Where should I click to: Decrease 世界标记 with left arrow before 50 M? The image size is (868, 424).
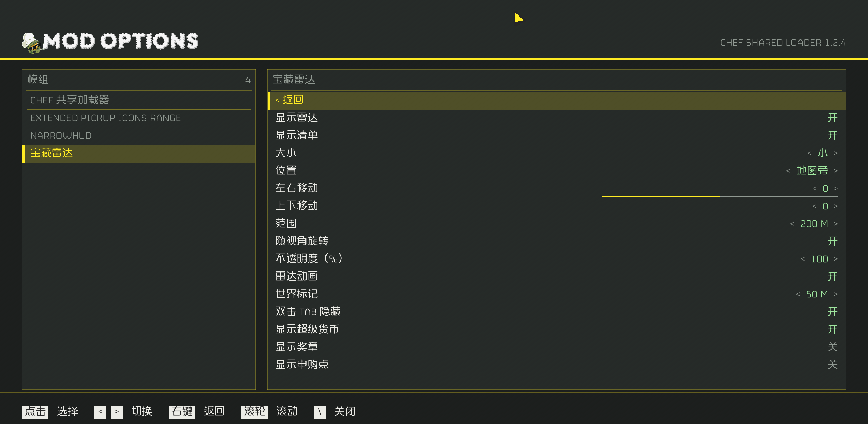pyautogui.click(x=798, y=294)
